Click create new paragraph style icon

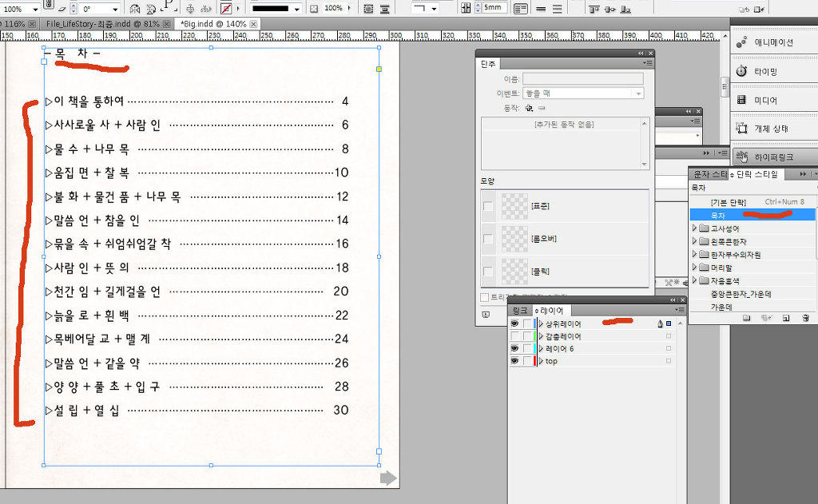[785, 318]
